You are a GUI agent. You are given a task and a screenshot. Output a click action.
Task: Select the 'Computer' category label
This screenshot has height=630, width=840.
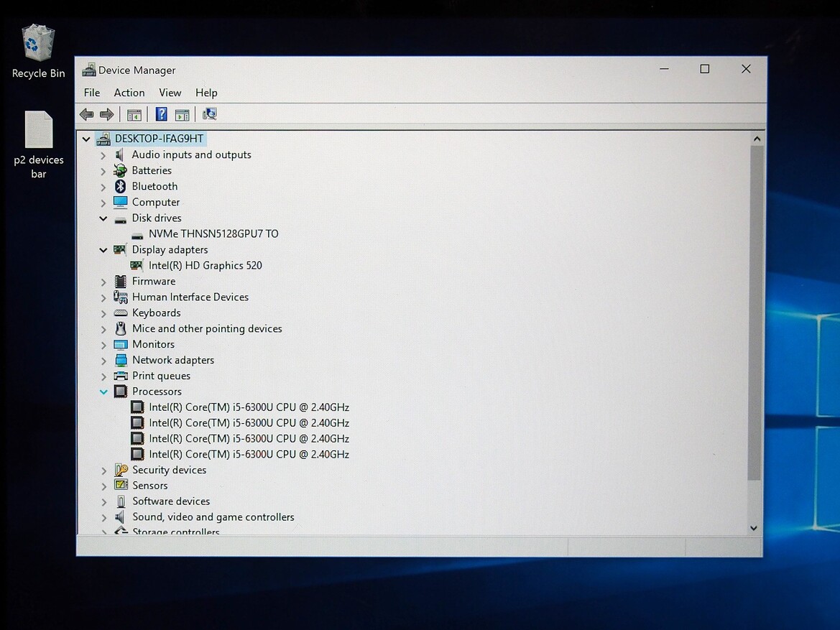[156, 202]
